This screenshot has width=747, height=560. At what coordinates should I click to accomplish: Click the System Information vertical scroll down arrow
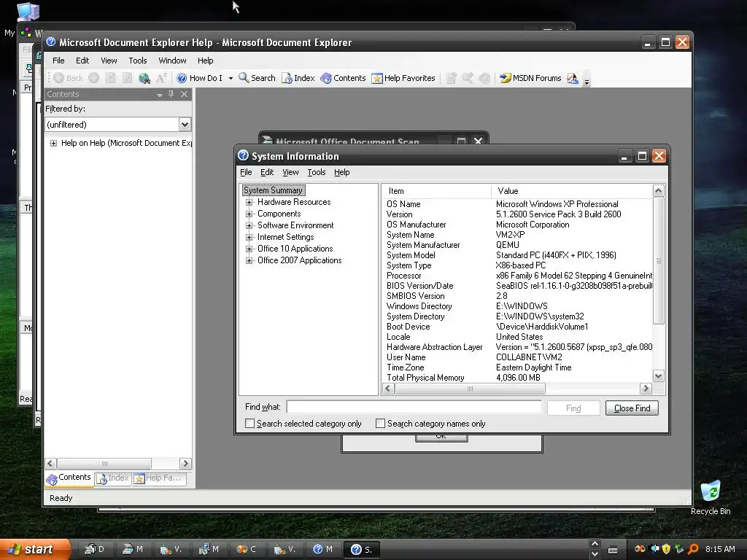659,376
